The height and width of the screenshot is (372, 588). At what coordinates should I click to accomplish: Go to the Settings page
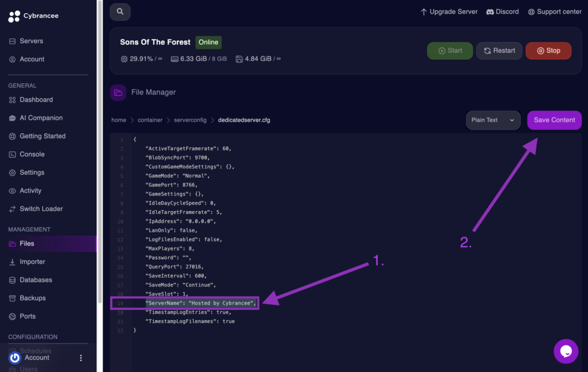tap(32, 172)
